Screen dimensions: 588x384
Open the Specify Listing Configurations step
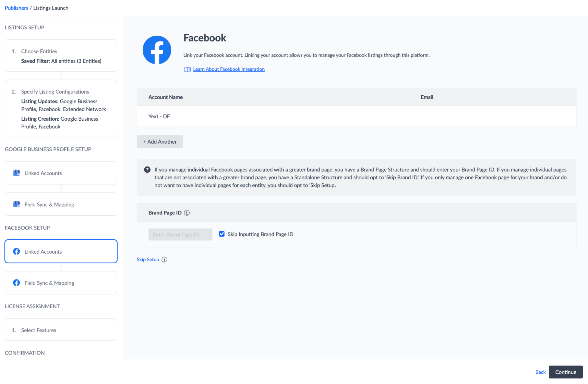[x=61, y=109]
